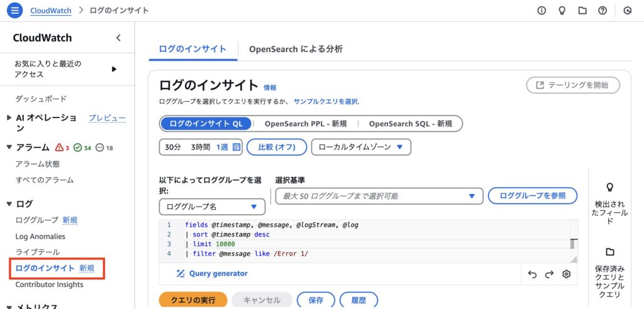Redo the query edit

550,274
